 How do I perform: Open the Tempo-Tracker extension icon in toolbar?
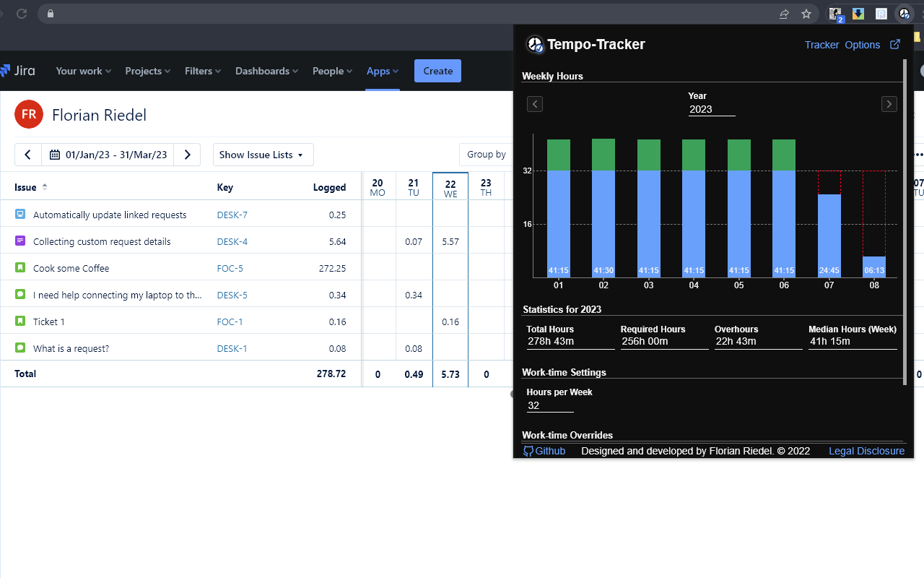pyautogui.click(x=904, y=14)
